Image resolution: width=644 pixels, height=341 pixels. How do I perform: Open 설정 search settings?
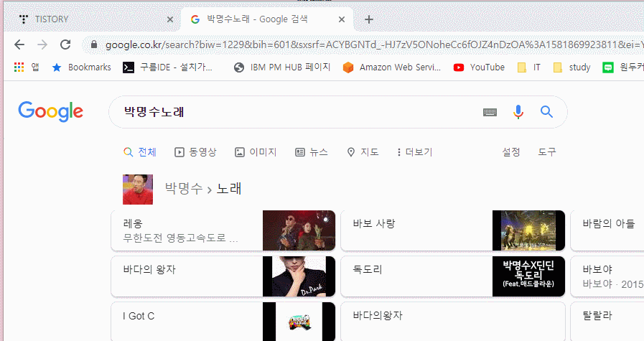(x=511, y=152)
